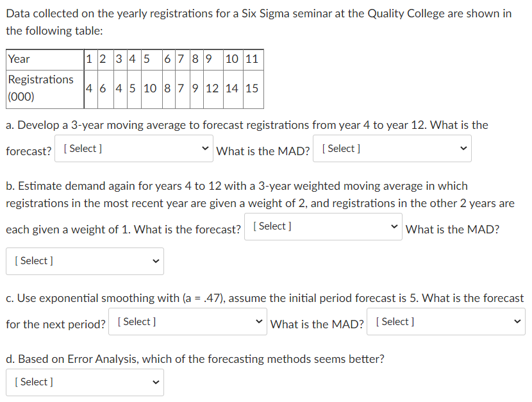Click the chevron on part c MAD selector
Screen dimensions: 532x402
pyautogui.click(x=518, y=321)
